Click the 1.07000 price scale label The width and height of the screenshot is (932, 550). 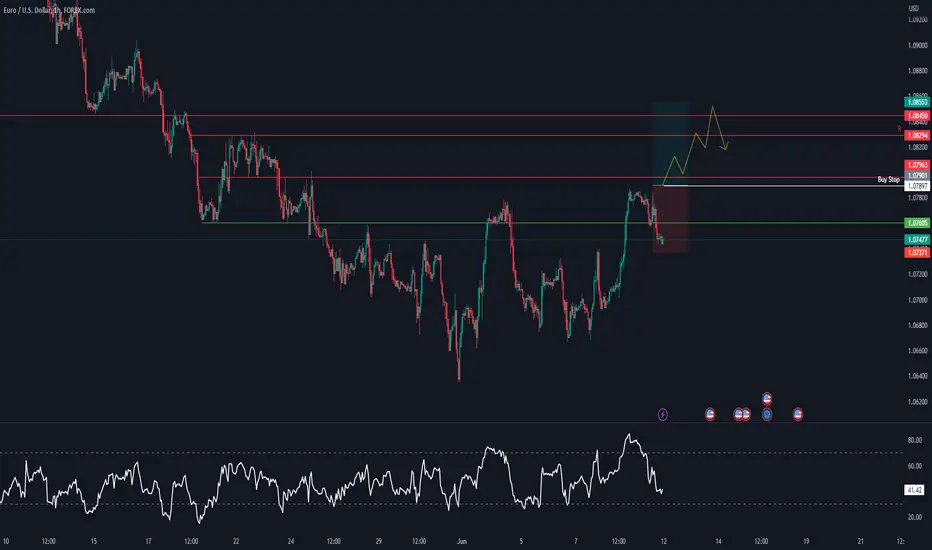(917, 300)
